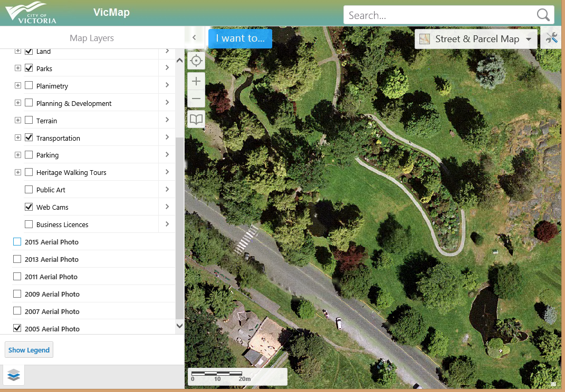Open Parks layer options chevron
Screen dimensions: 565x392
[x=167, y=67]
